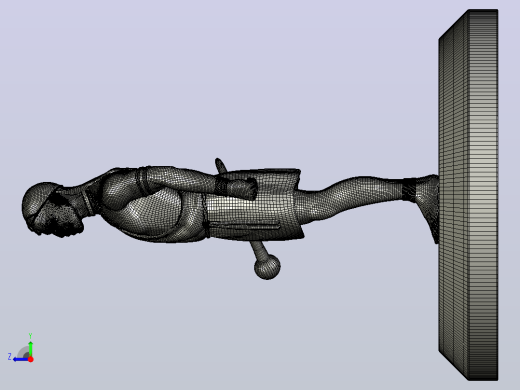The width and height of the screenshot is (520, 390).
Task: Select the rectangular base slab of the statue
Action: [468, 195]
